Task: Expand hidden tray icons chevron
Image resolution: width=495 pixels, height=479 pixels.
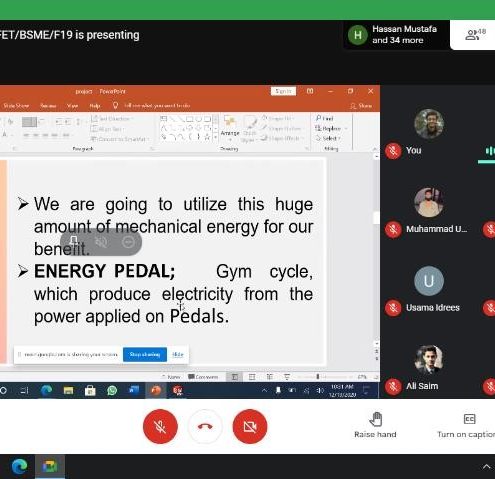Action: 487,467
